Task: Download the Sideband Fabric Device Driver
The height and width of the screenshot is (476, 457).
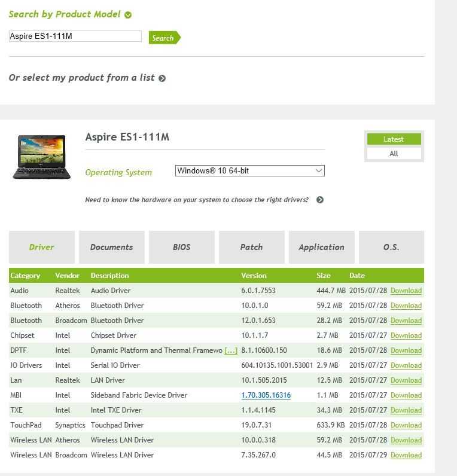Action: click(406, 395)
